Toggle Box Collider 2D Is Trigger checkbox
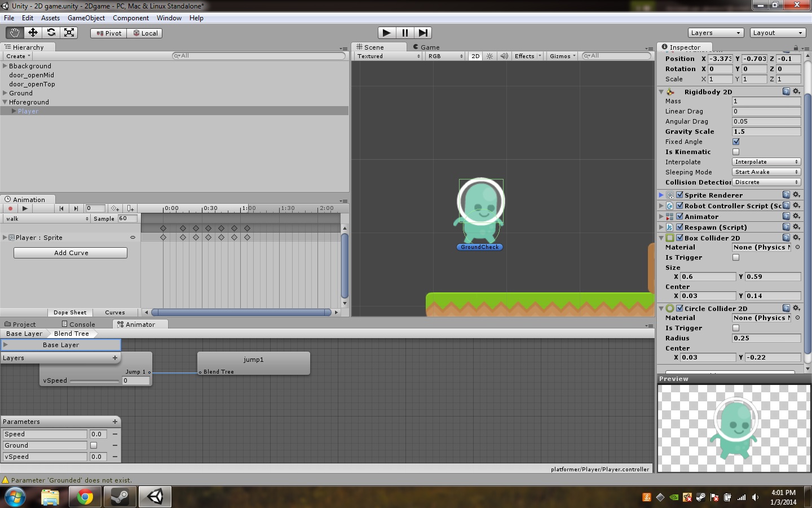Image resolution: width=812 pixels, height=508 pixels. tap(736, 257)
